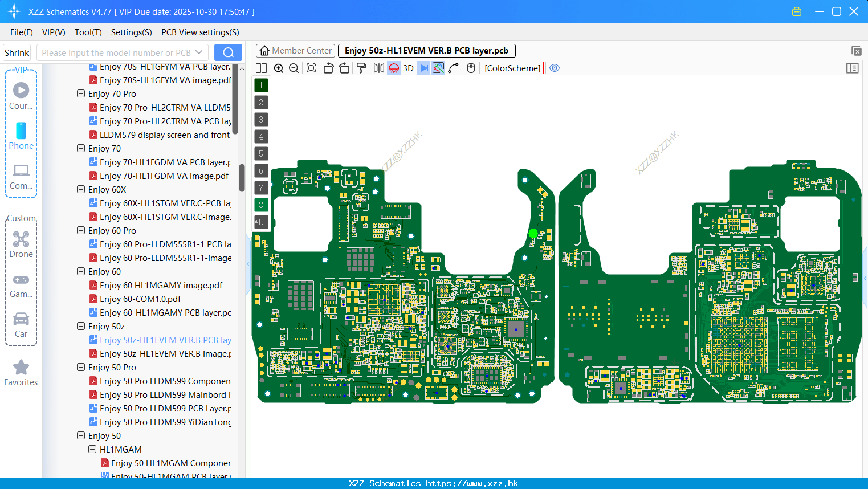Image resolution: width=868 pixels, height=489 pixels.
Task: Show ALL PCB layers
Action: tap(261, 222)
